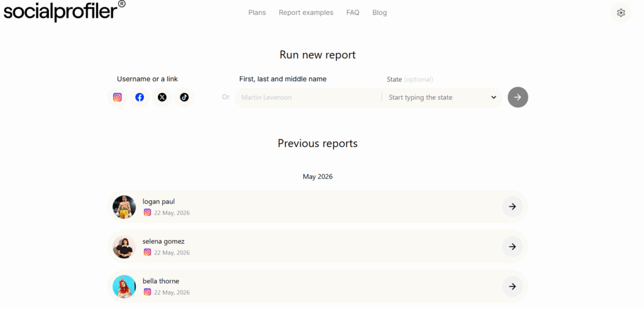Open selena gomez report arrow
This screenshot has width=644, height=309.
(512, 246)
